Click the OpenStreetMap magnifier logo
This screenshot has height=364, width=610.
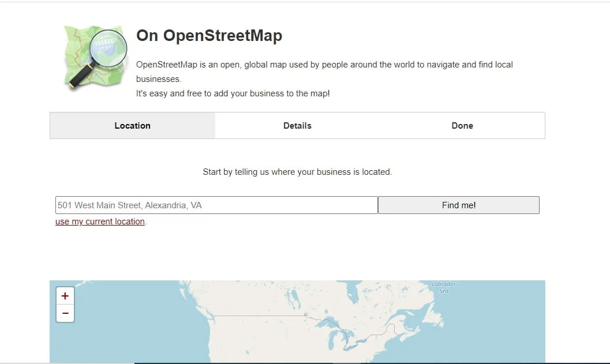[96, 57]
